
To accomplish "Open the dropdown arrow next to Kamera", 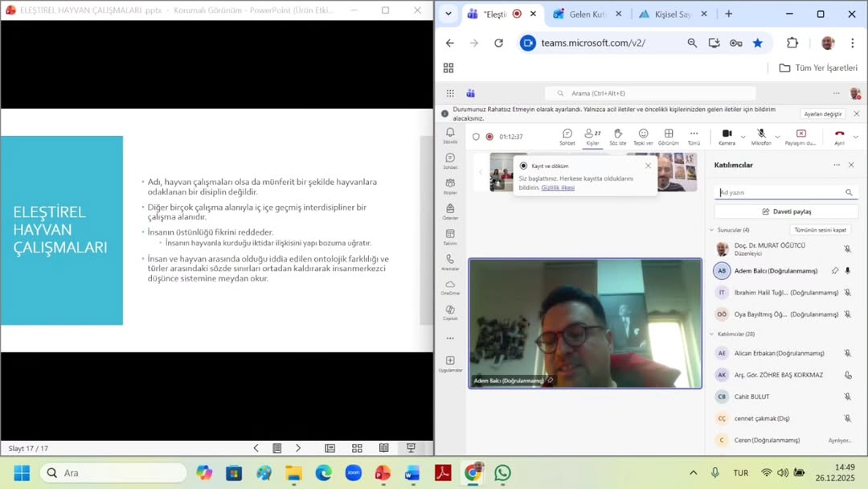I will coord(743,137).
